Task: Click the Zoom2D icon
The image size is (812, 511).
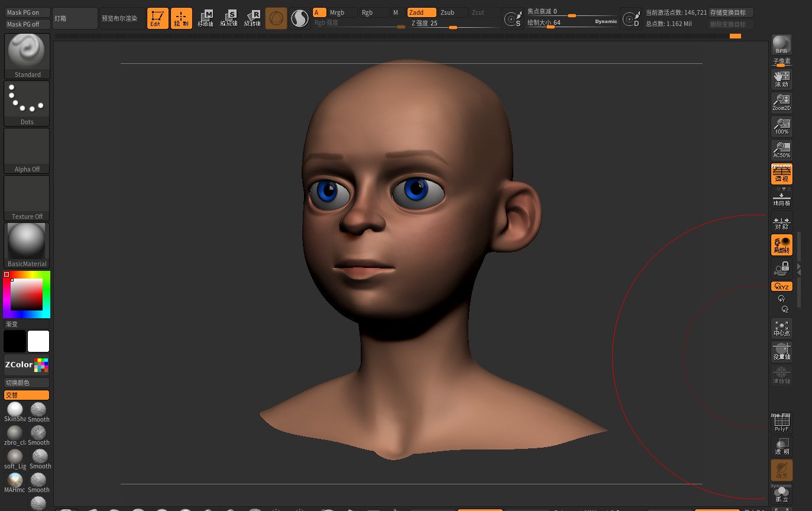Action: [x=782, y=102]
